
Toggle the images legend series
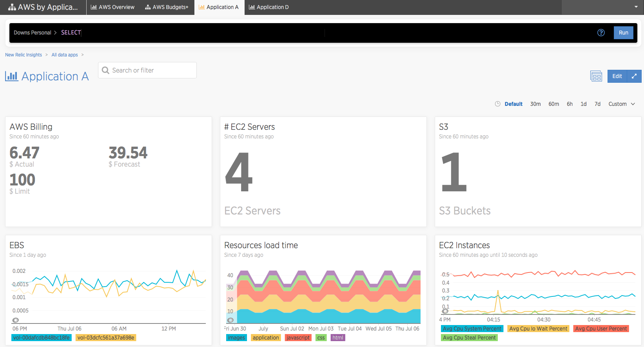tap(236, 338)
